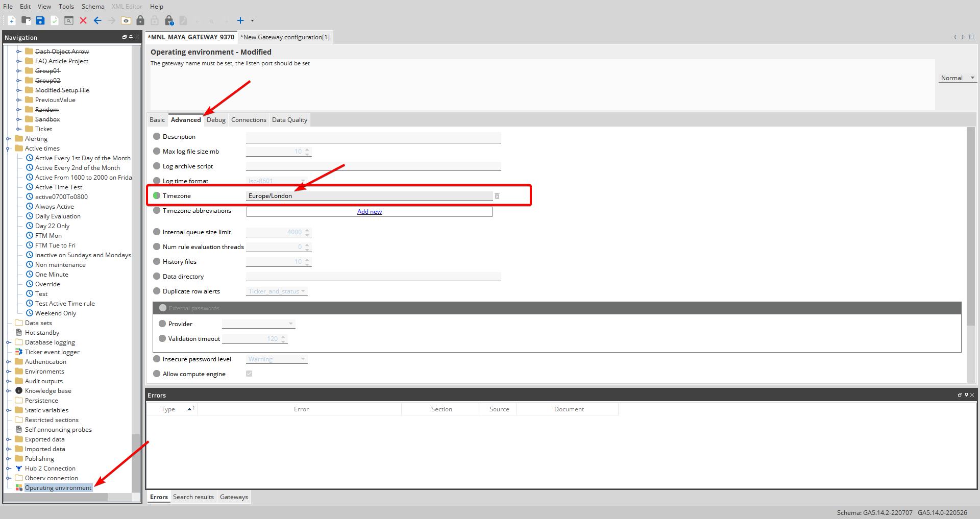Toggle the Allow compute engine checkbox

tap(249, 374)
